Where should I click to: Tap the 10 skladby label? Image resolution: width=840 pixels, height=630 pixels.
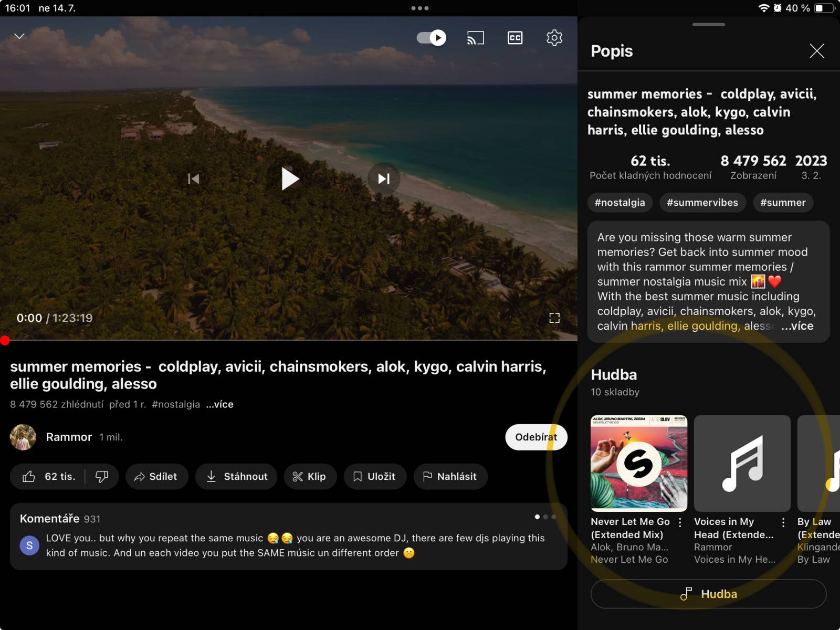coord(615,392)
